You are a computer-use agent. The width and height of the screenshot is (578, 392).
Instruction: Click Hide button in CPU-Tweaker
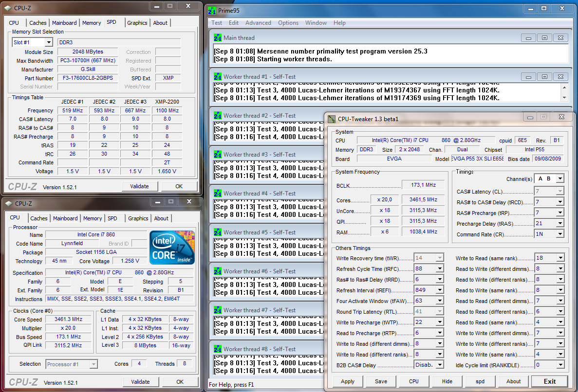(x=447, y=381)
